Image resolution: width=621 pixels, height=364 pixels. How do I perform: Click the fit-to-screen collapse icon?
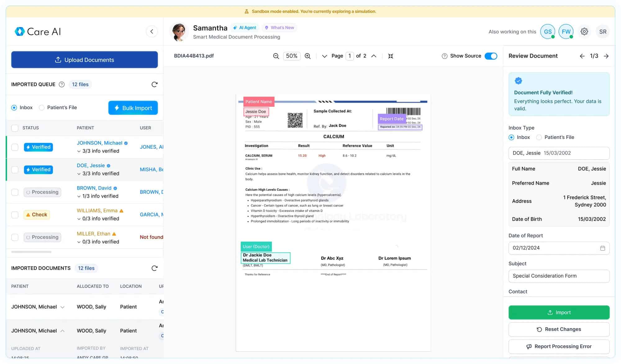[391, 56]
